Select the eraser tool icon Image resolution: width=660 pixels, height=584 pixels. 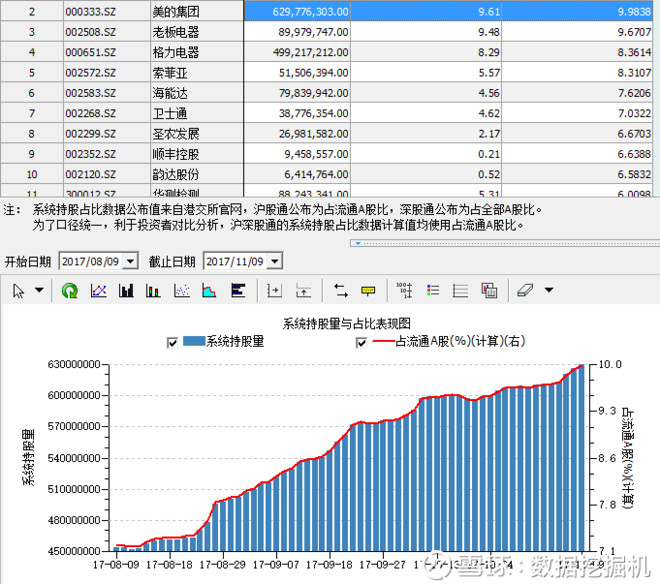[525, 290]
